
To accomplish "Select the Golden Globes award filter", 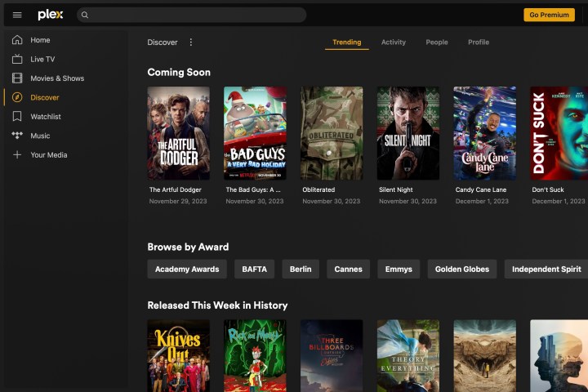I will [x=461, y=269].
